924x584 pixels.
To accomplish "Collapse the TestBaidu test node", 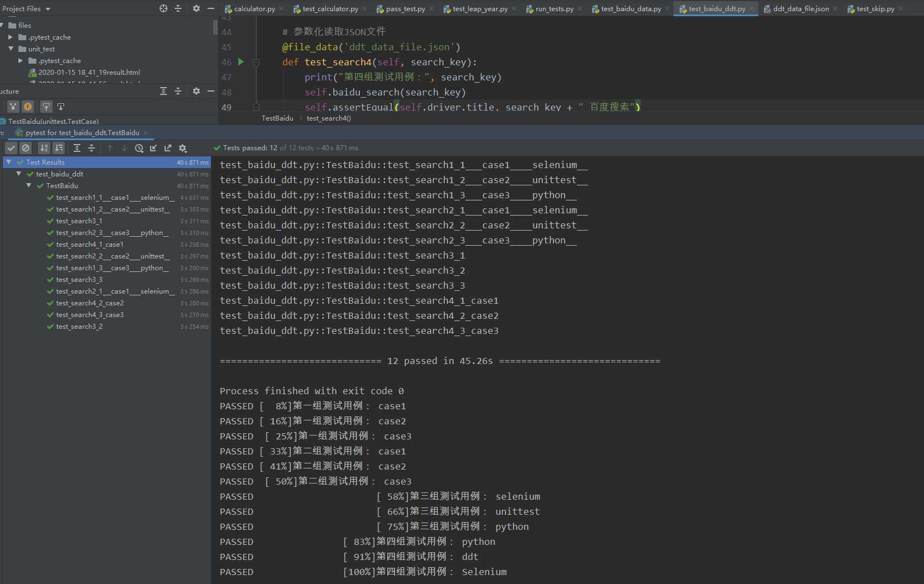I will (x=29, y=185).
